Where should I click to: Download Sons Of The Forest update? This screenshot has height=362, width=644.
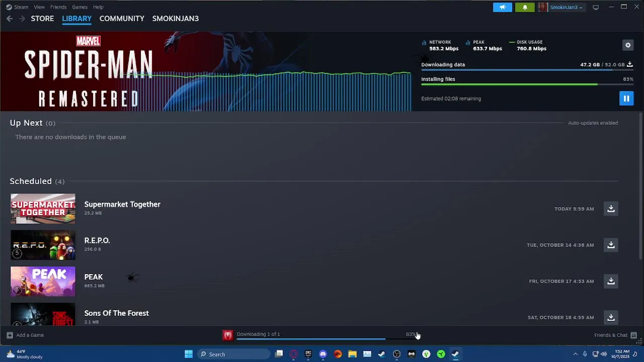611,317
